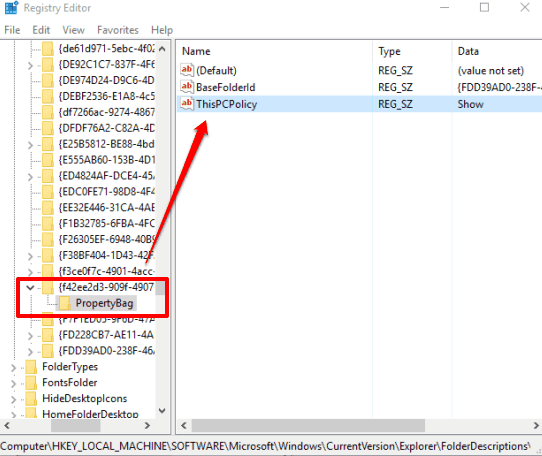Click folder icon of {F38BF404-1D43-42F key
The height and width of the screenshot is (456, 542).
(48, 255)
